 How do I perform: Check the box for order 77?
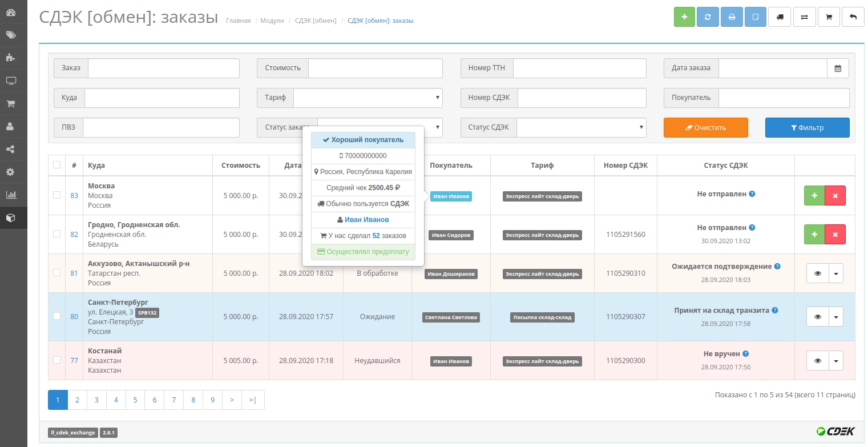point(56,360)
